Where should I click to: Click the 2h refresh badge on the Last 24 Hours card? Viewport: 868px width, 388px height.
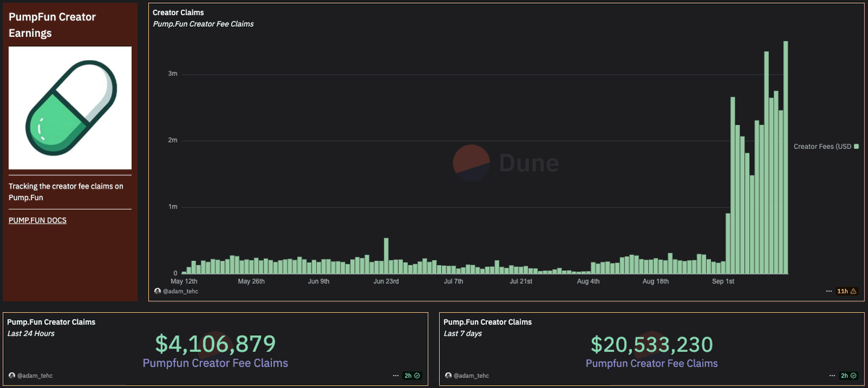[x=413, y=376]
